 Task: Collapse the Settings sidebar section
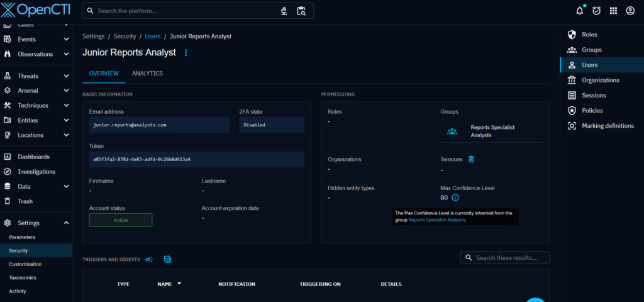coord(66,223)
